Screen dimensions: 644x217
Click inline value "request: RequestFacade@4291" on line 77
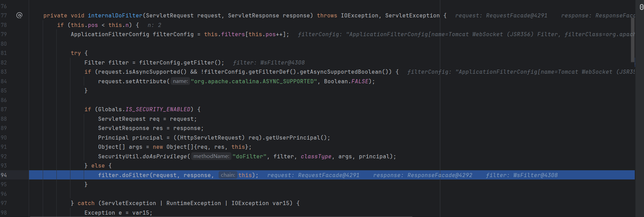point(501,16)
